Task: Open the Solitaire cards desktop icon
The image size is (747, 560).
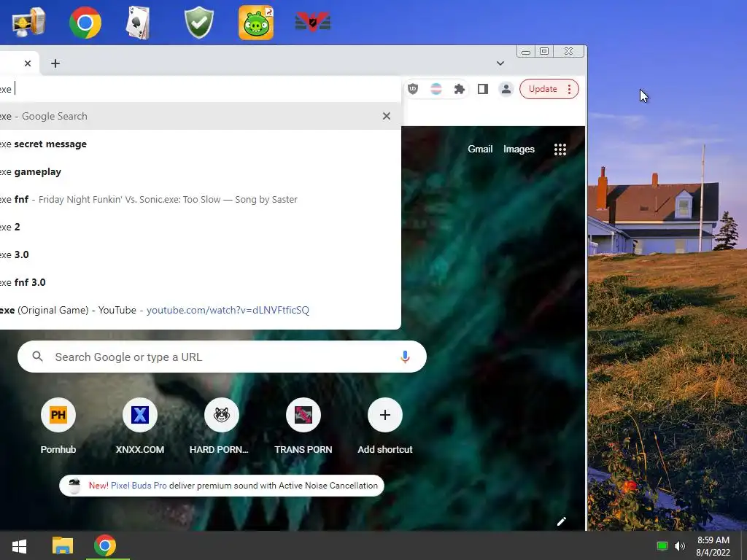Action: click(139, 23)
